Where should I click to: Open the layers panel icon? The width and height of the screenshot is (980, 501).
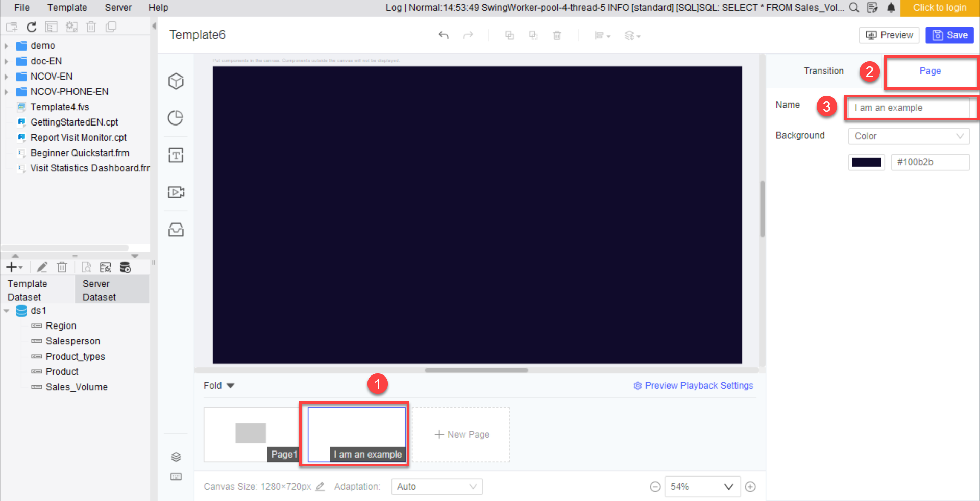[x=176, y=457]
